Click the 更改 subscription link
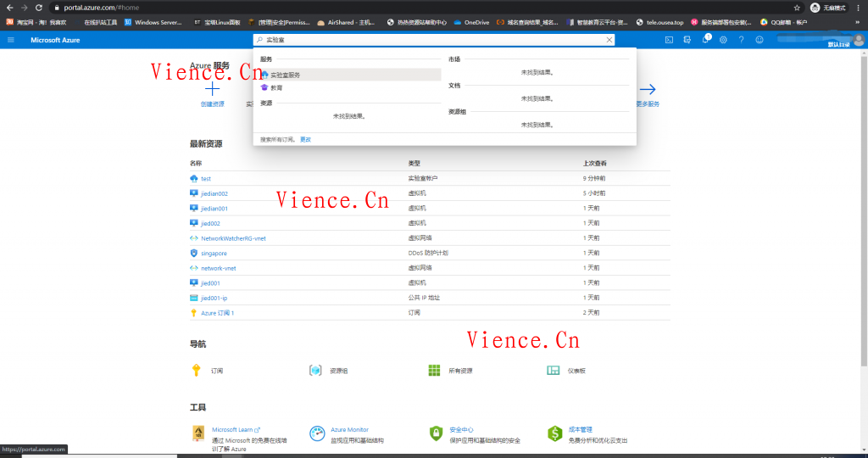This screenshot has width=868, height=458. (305, 139)
